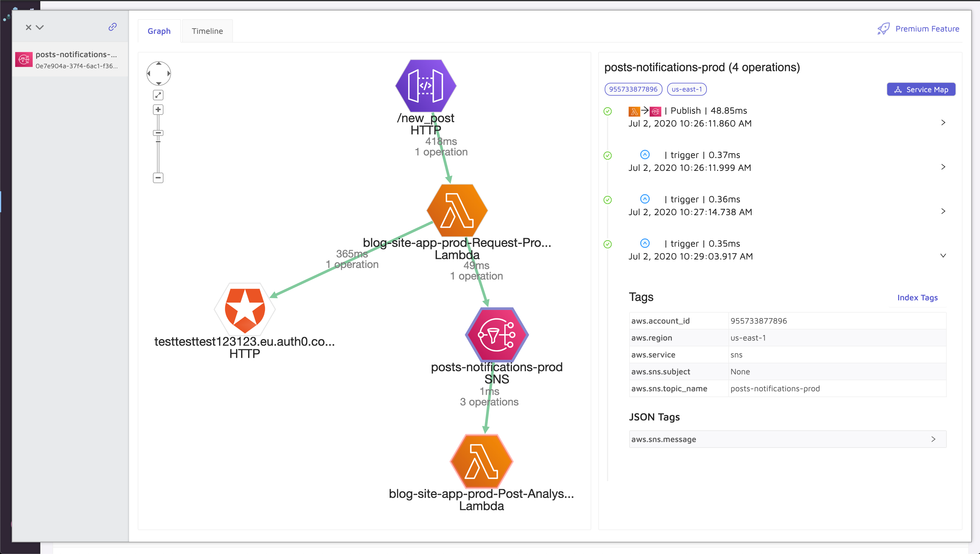Click aws.account_id tag value 955733877896
This screenshot has height=554, width=980.
(x=758, y=321)
